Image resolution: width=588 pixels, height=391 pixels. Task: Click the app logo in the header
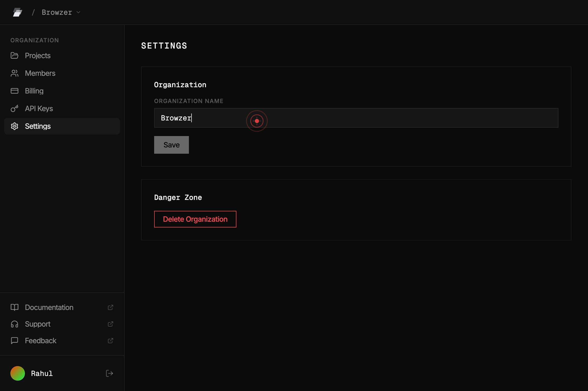(x=17, y=12)
